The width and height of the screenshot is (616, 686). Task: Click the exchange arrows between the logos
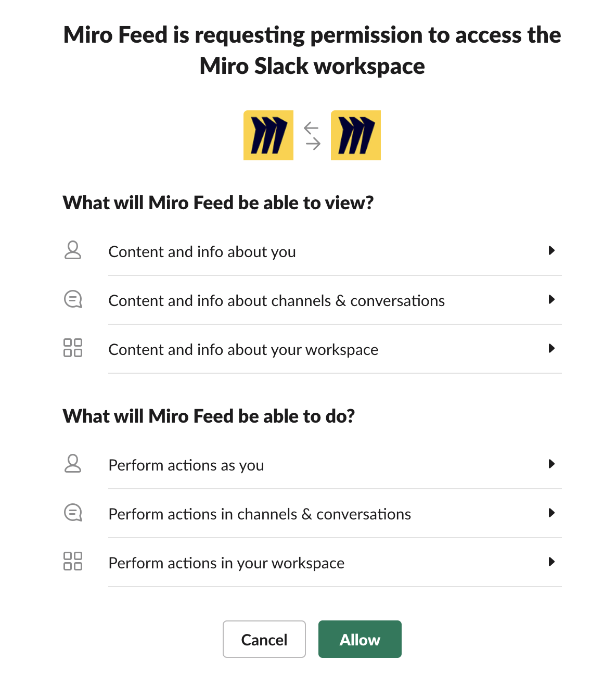point(312,135)
